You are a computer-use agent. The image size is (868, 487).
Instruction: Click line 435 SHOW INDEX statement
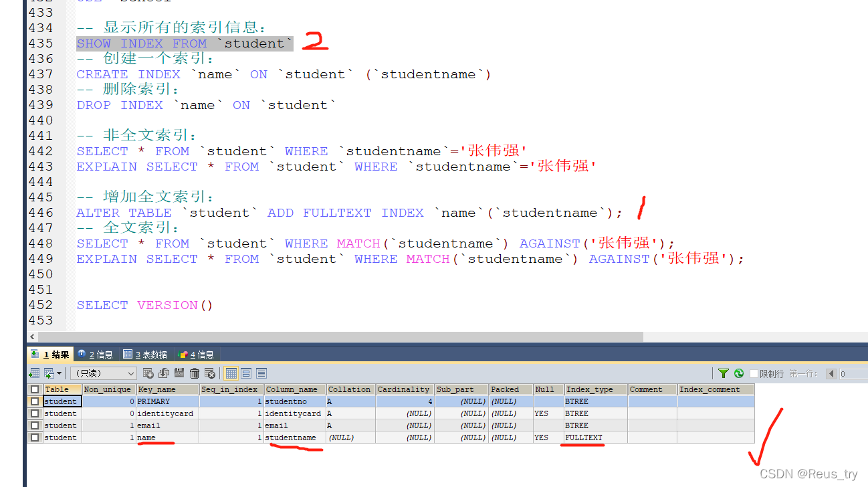[185, 43]
